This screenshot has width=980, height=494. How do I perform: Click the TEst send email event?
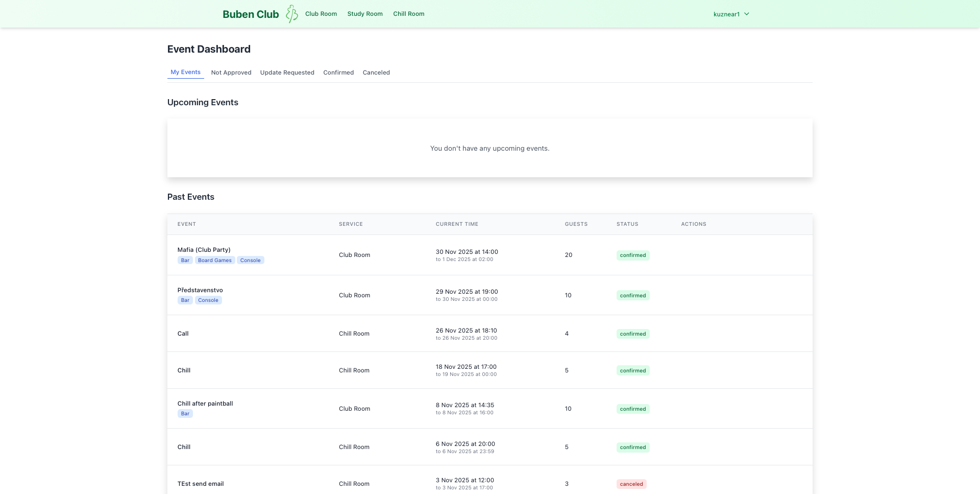[x=201, y=484]
